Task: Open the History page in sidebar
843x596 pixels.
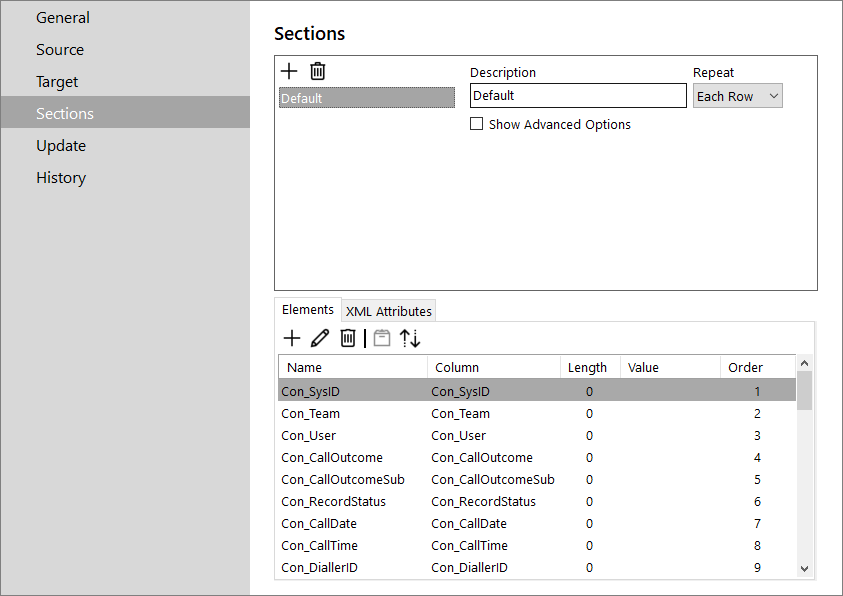Action: pyautogui.click(x=61, y=178)
